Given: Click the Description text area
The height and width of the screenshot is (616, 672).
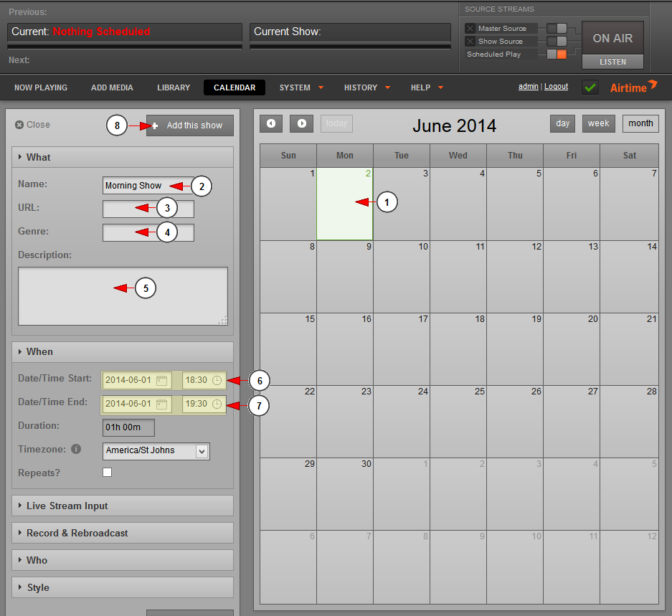Looking at the screenshot, I should click(123, 296).
